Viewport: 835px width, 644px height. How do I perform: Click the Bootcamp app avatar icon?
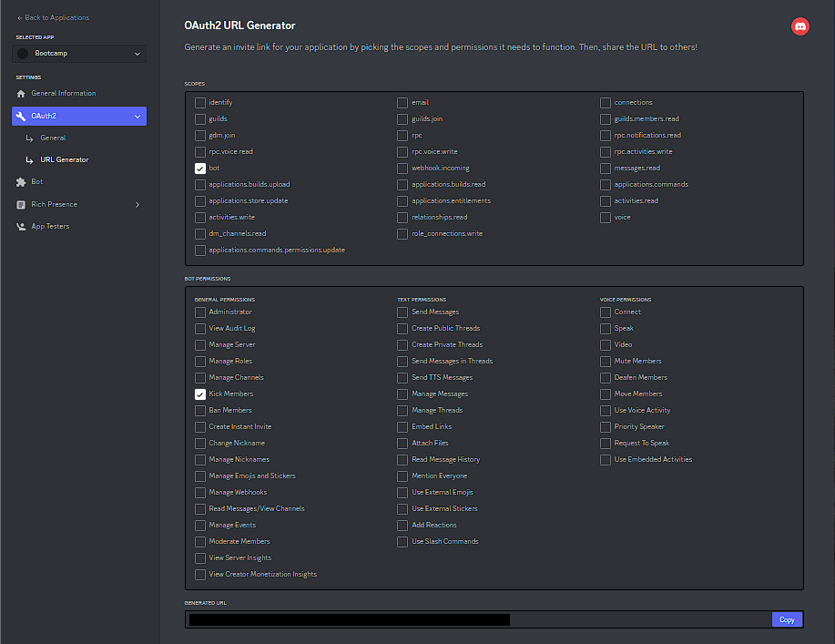tap(23, 53)
